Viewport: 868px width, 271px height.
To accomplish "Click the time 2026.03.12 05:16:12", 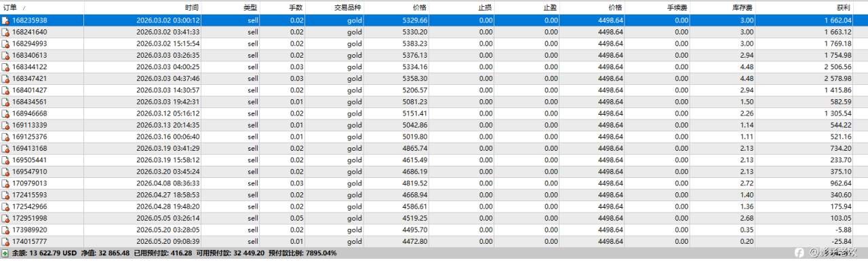I will click(x=167, y=113).
